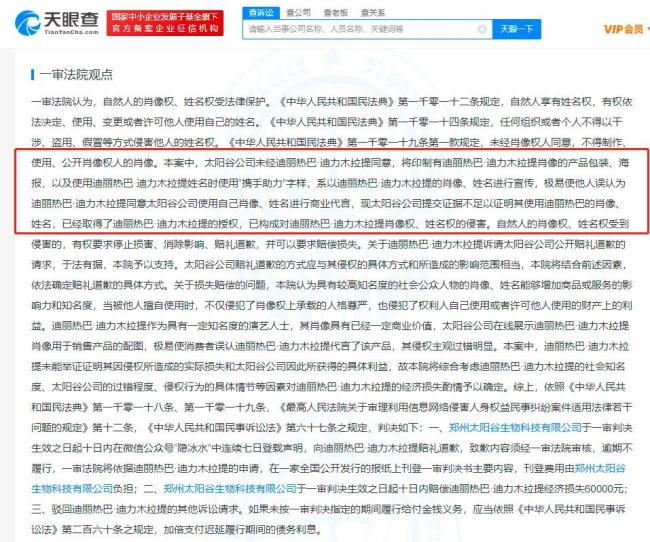Expand the VIP会员 dropdown menu
Viewport: 650px width, 542px height.
(x=623, y=29)
